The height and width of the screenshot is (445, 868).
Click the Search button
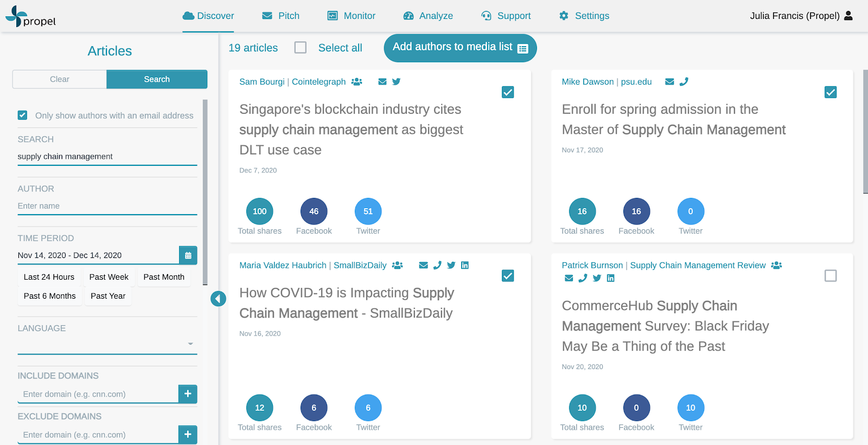pos(157,79)
